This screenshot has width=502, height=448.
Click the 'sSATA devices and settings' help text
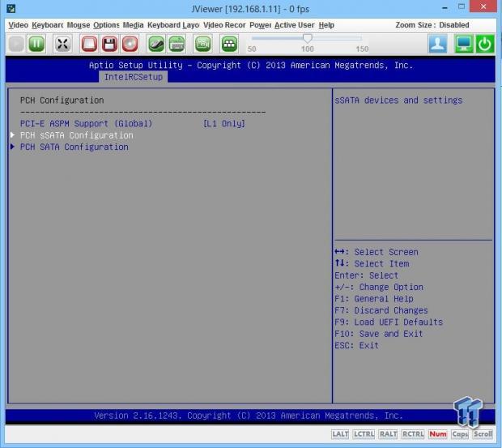pos(398,100)
